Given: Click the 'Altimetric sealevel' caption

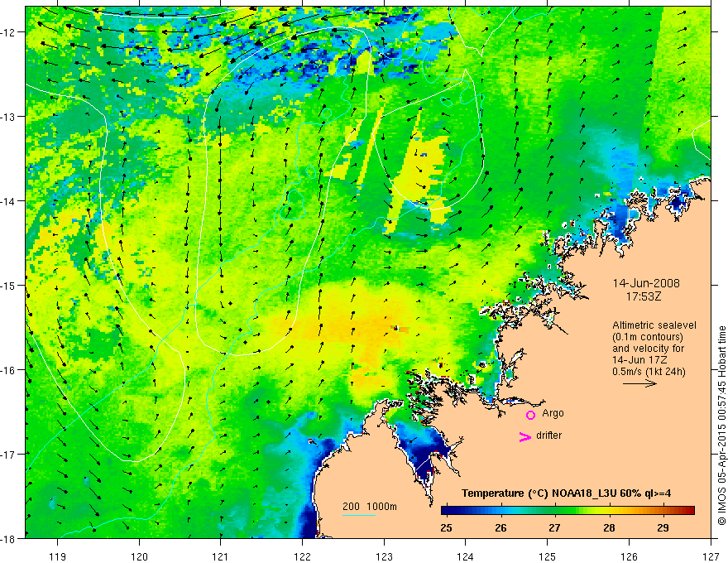Looking at the screenshot, I should 654,325.
